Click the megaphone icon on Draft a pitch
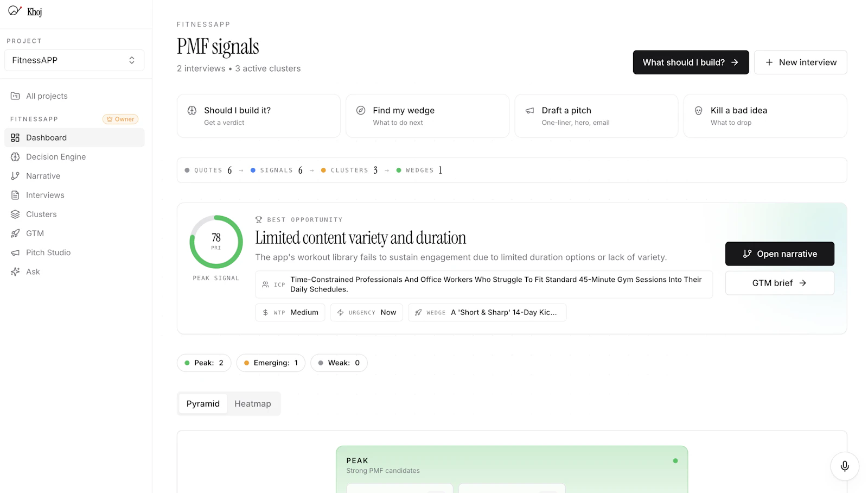This screenshot has height=493, width=868. point(530,111)
